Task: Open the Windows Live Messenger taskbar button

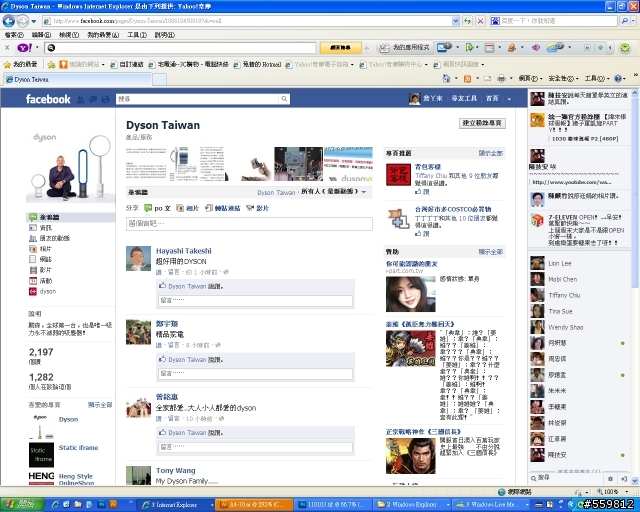Action: coord(492,505)
